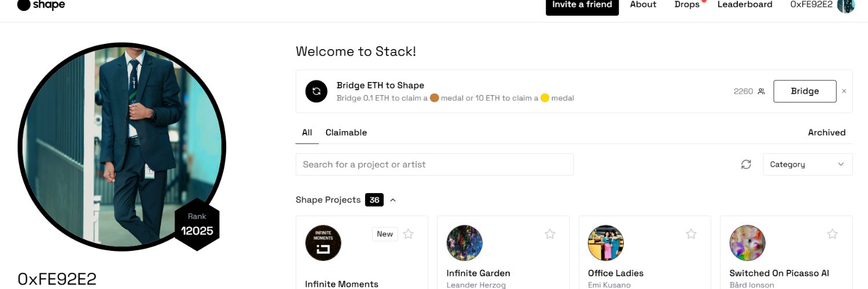Click the Bridge button
This screenshot has height=289, width=868.
point(805,91)
